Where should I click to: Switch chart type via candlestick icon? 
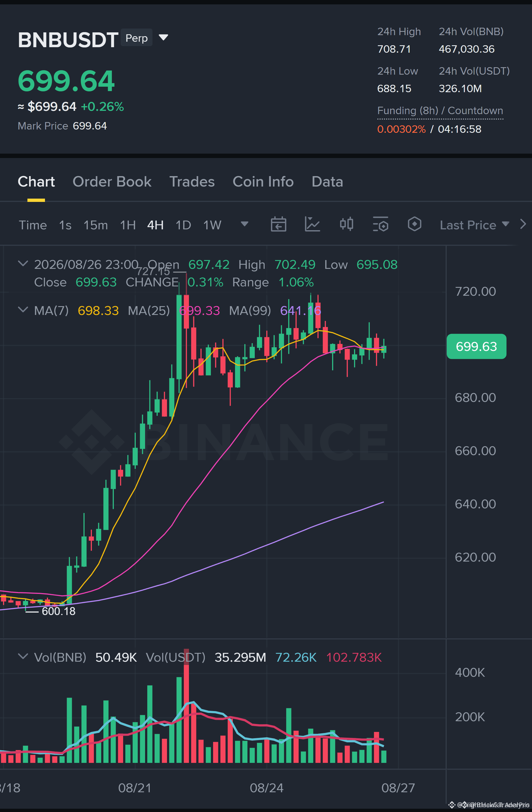(x=346, y=224)
